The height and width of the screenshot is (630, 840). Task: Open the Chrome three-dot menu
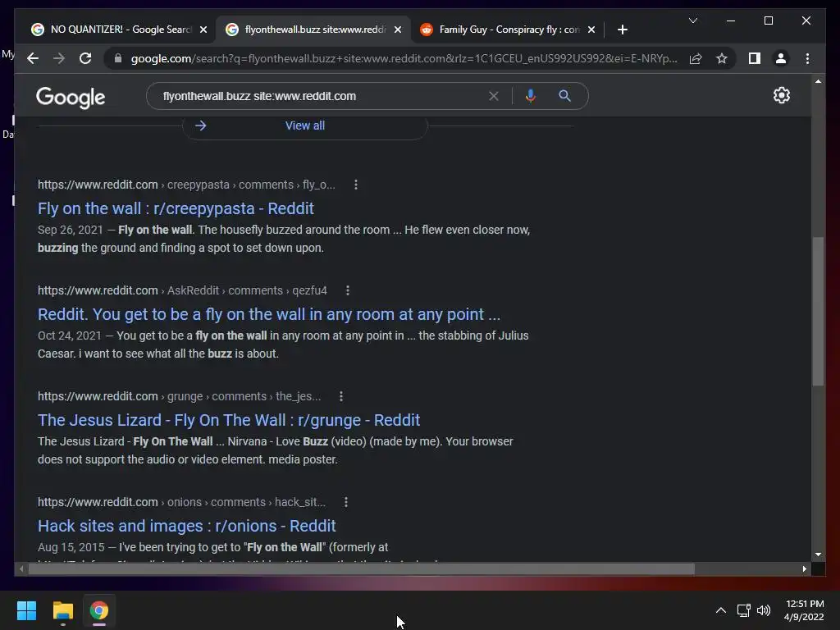pyautogui.click(x=807, y=58)
